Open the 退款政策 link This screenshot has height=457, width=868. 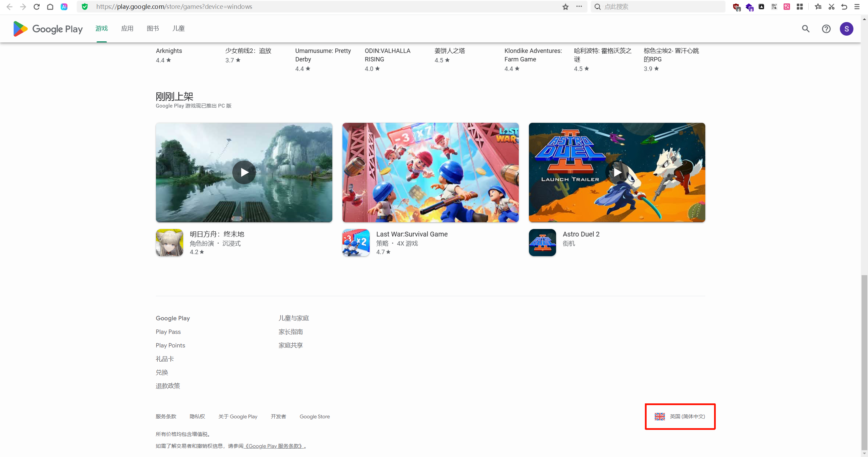(168, 386)
